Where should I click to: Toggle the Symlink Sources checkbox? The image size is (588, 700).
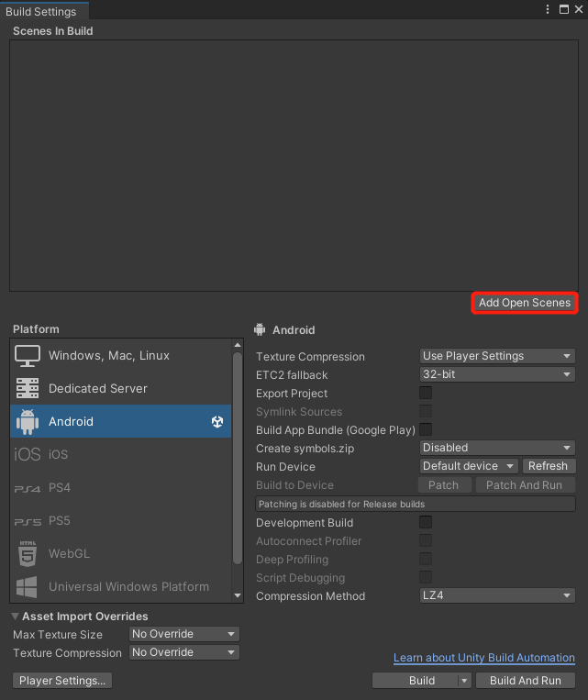(426, 411)
